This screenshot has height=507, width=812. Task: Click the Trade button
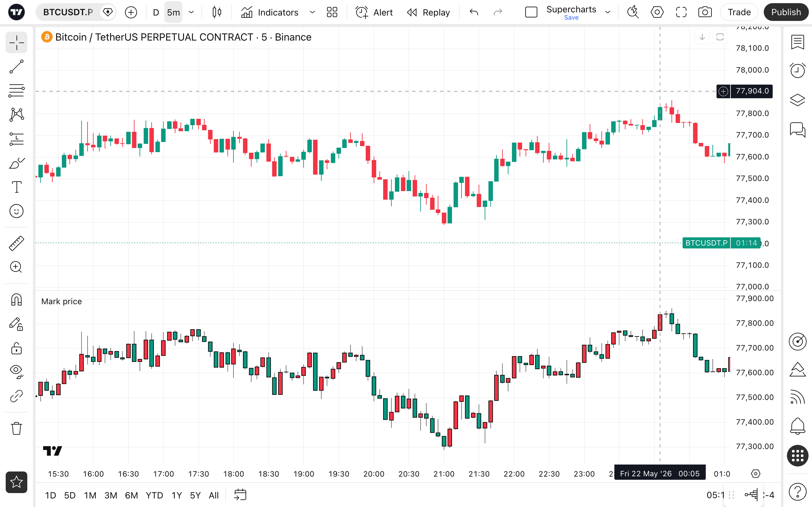pos(739,12)
